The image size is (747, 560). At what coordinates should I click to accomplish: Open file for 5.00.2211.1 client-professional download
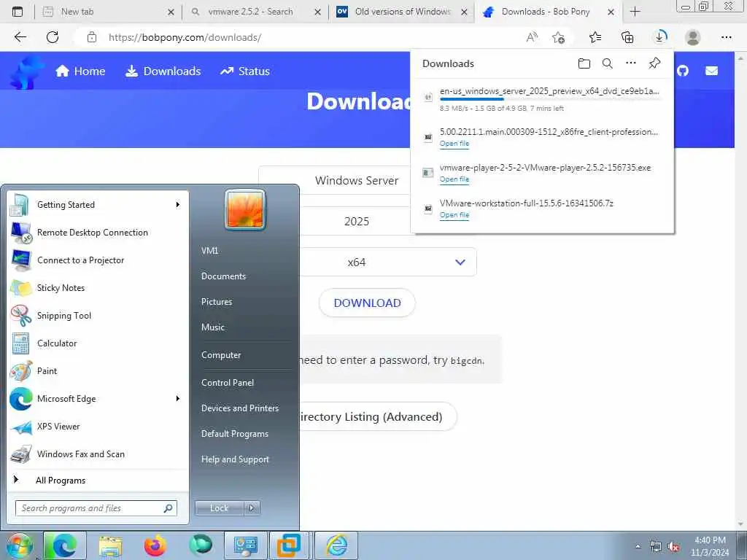[x=454, y=144]
